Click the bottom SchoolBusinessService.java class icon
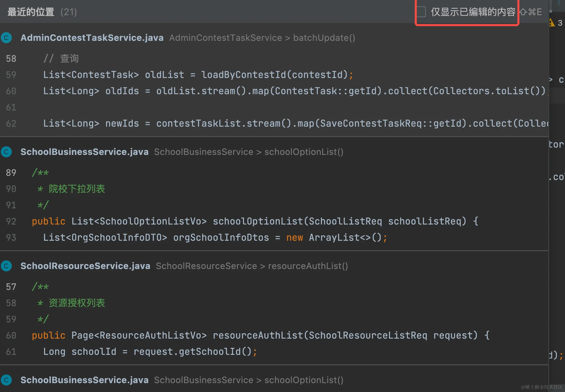 tap(7, 380)
